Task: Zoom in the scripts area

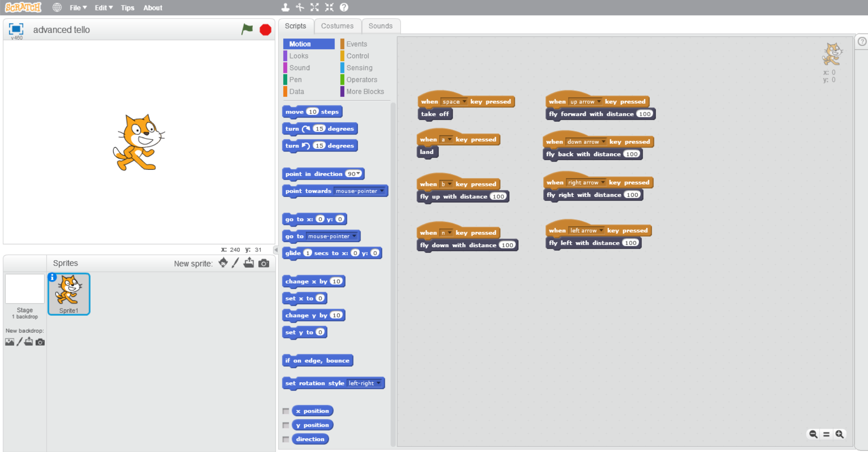Action: (840, 434)
